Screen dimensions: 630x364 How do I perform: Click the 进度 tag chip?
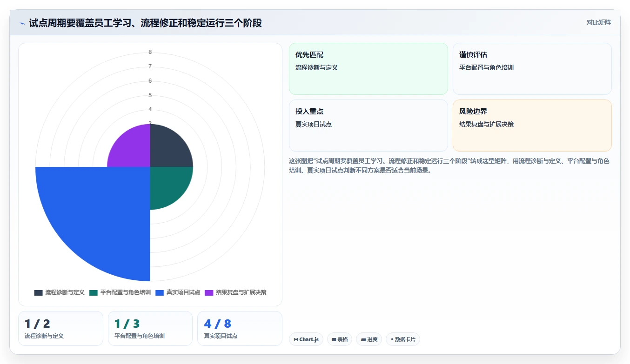click(369, 339)
